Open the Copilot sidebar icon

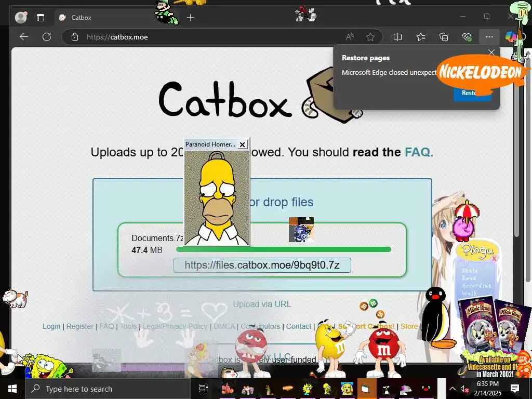tap(510, 37)
